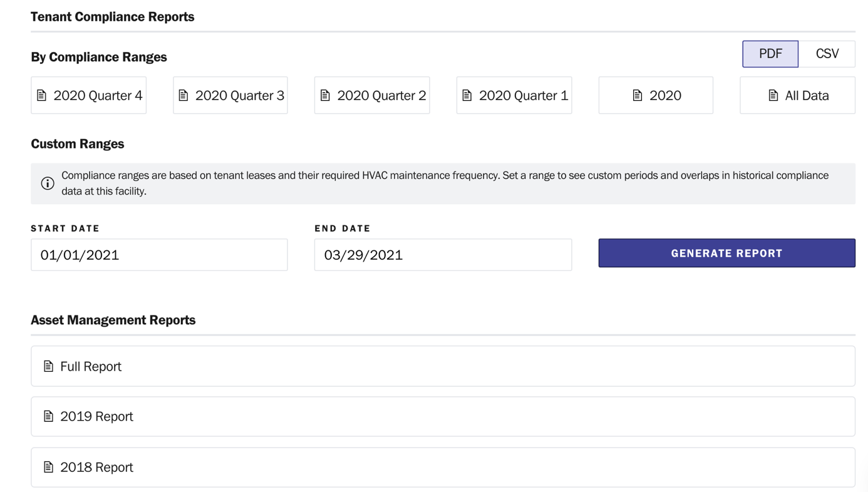Click the 2018 Report document icon
Screen dimensions: 868x492
pos(48,467)
